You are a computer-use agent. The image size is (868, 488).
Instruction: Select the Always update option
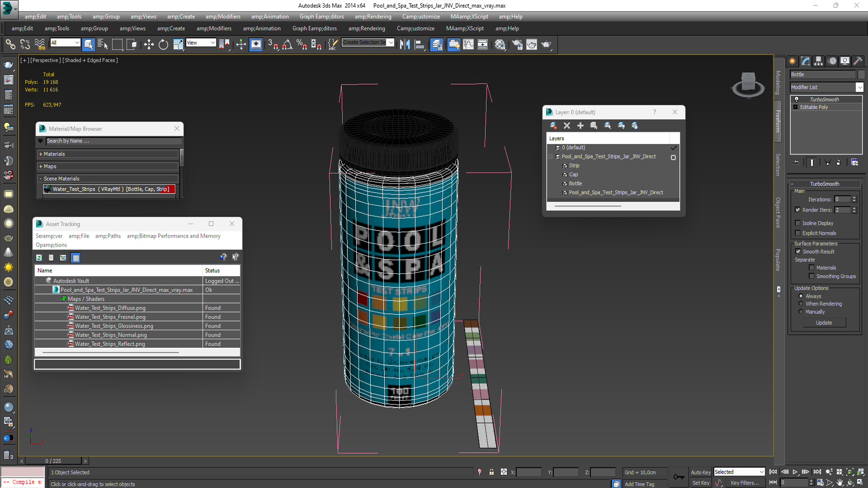point(801,296)
